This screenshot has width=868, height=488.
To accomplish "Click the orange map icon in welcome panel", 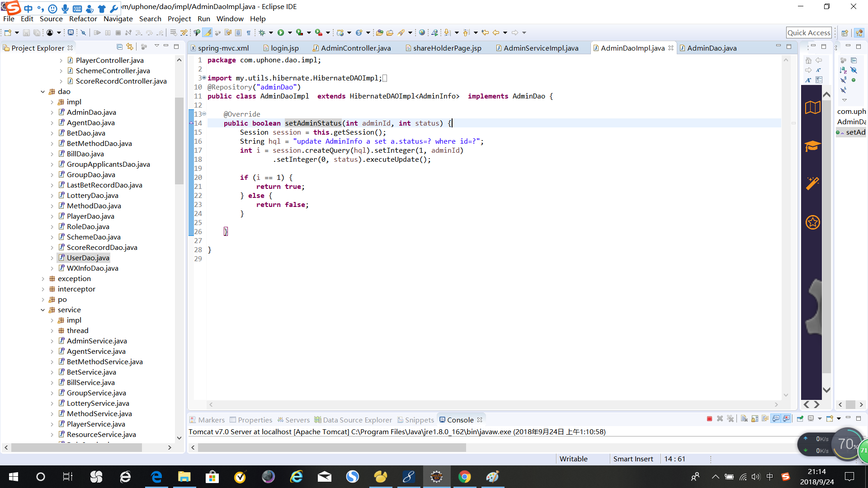I will 812,108.
